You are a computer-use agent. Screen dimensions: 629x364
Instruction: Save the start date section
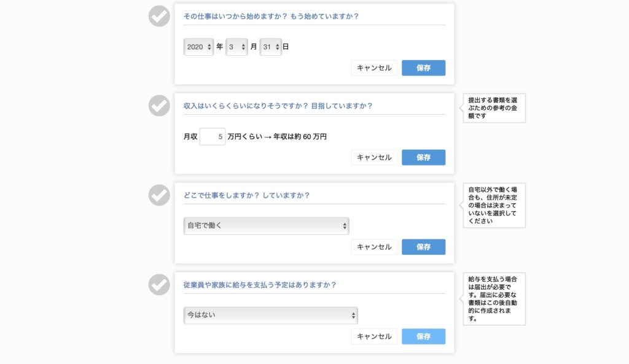pos(424,68)
